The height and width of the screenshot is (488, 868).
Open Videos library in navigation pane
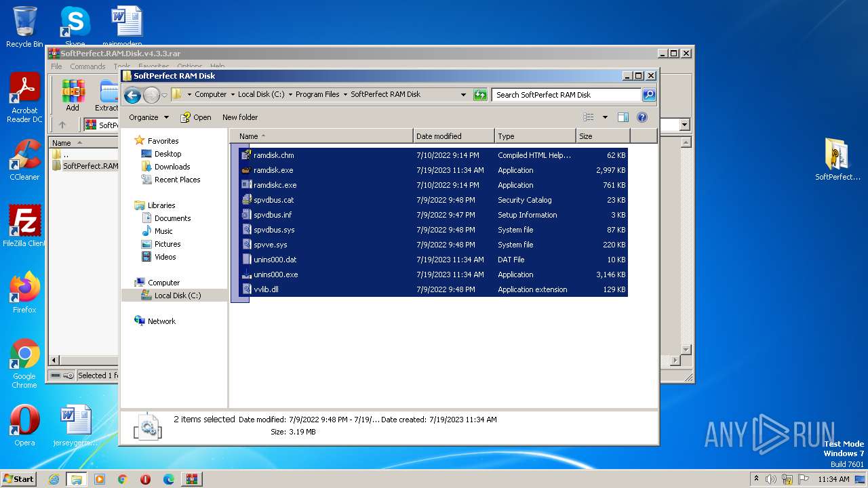pyautogui.click(x=159, y=257)
